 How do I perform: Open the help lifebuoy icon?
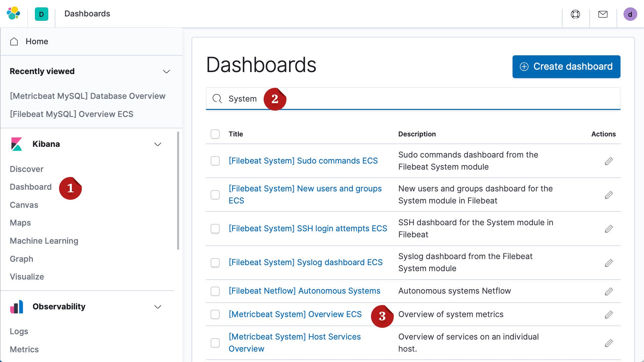coord(575,14)
